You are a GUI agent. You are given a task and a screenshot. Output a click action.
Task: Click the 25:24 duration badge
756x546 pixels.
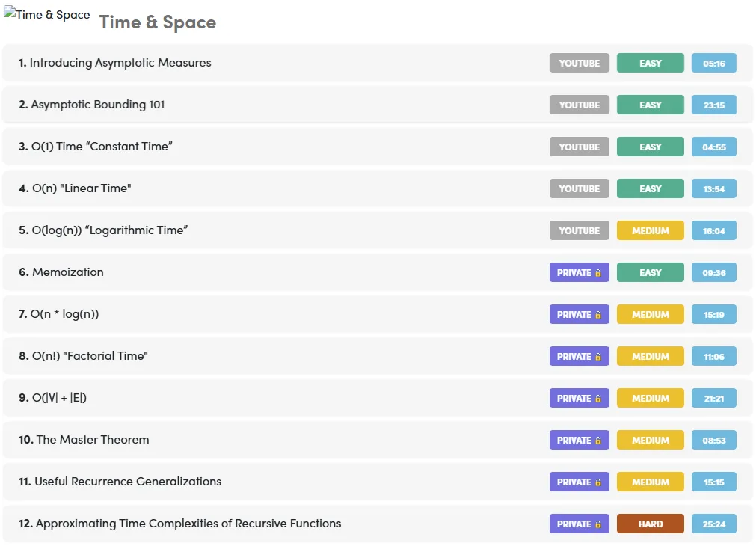(x=713, y=524)
